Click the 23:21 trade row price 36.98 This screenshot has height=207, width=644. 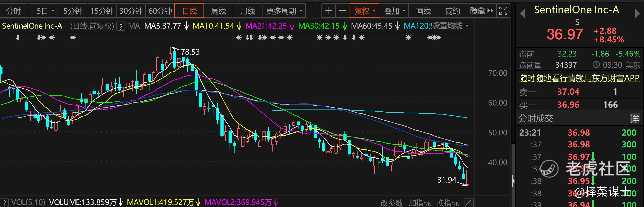pyautogui.click(x=579, y=132)
